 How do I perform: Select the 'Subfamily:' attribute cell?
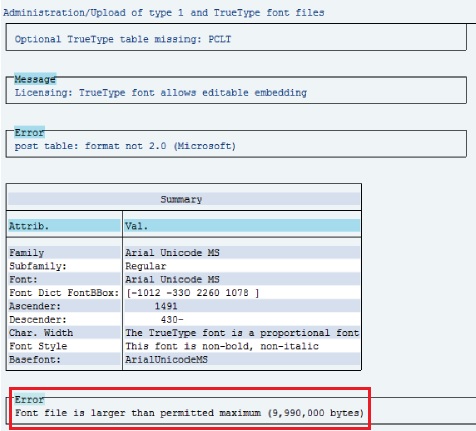point(64,266)
